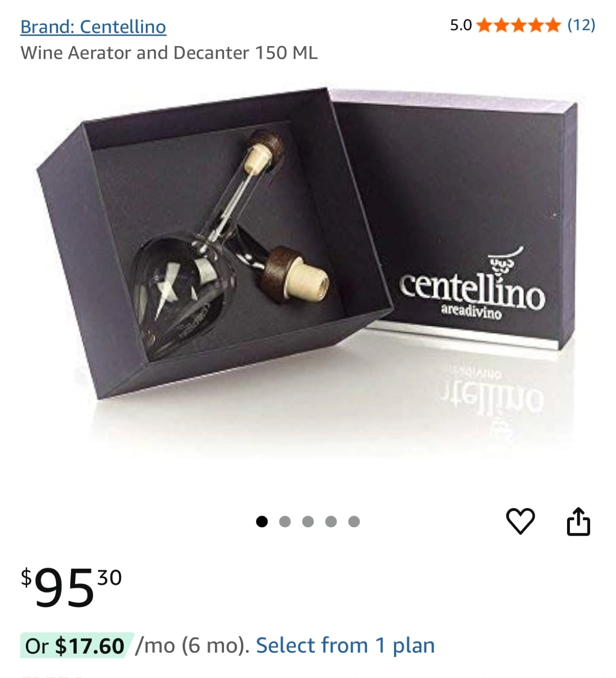The image size is (616, 678).
Task: Click the $95.30 price
Action: (71, 587)
